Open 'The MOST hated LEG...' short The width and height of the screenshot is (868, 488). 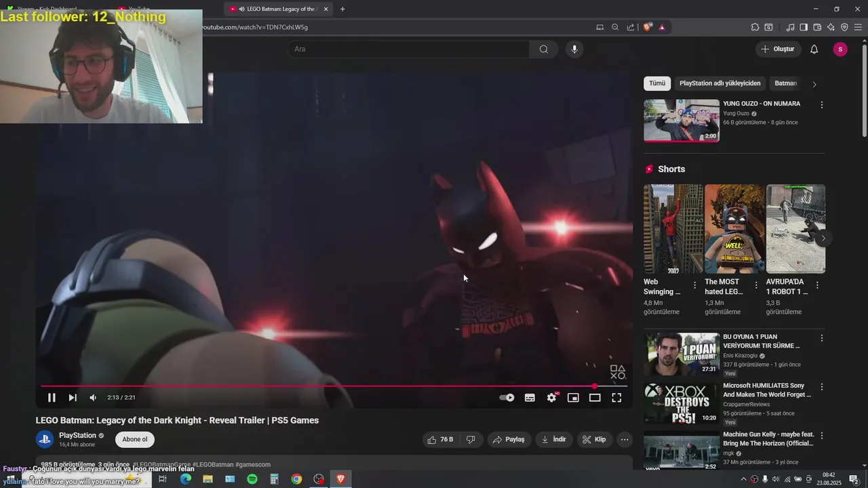(734, 228)
